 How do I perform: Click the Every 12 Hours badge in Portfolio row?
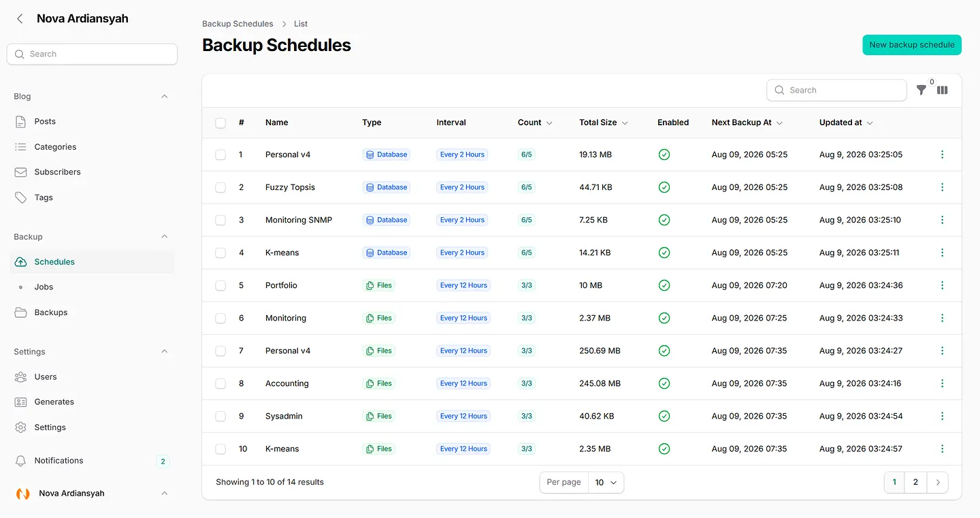pyautogui.click(x=463, y=285)
